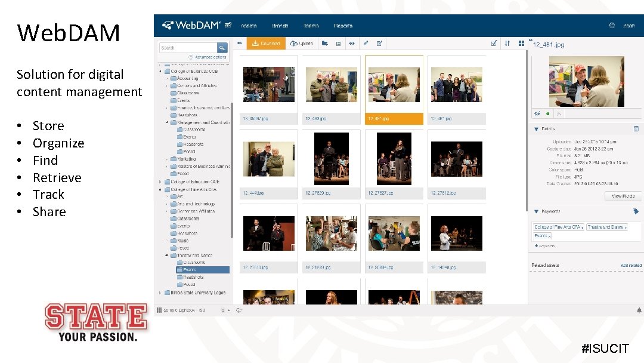Collapse the College of Business COB folder
Viewport: 644px width, 363px height.
(x=160, y=72)
